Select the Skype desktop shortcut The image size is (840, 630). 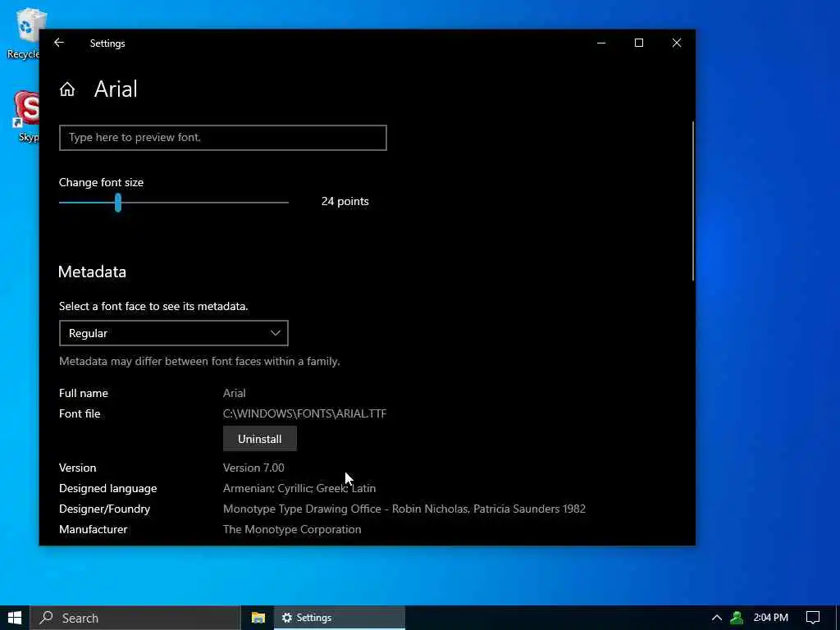pos(25,116)
